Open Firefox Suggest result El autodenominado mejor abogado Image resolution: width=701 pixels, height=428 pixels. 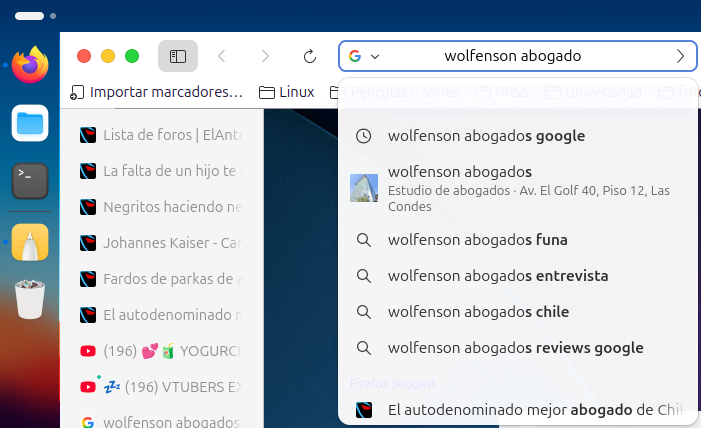519,410
